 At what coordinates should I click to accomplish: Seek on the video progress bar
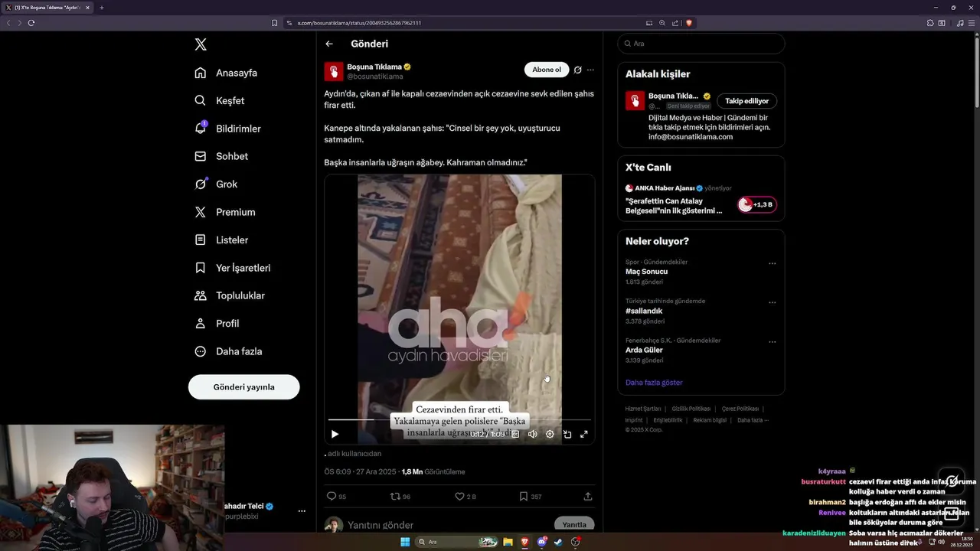coord(459,419)
